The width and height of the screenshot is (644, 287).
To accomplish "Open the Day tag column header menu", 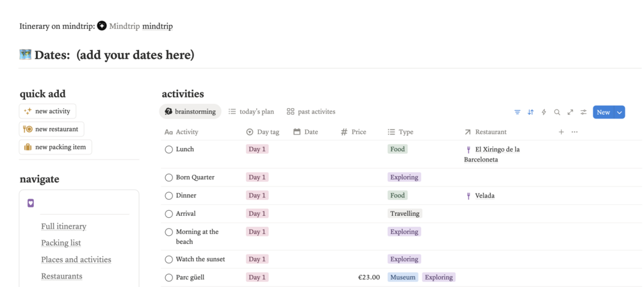I will click(x=263, y=132).
